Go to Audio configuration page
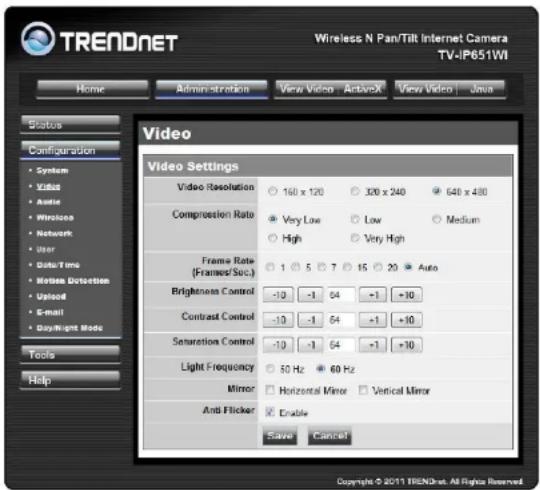This screenshot has width=540, height=490. [48, 202]
